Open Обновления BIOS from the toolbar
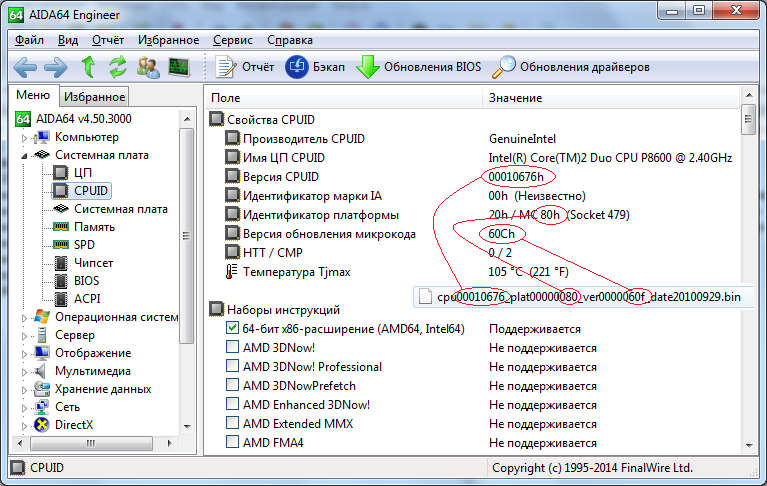Screen dimensions: 767x486 (x=419, y=67)
